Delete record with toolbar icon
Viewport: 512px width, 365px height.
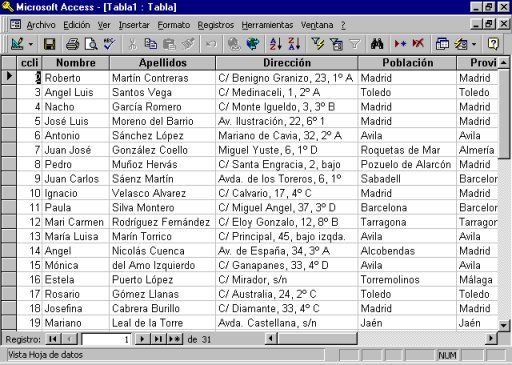coord(418,44)
